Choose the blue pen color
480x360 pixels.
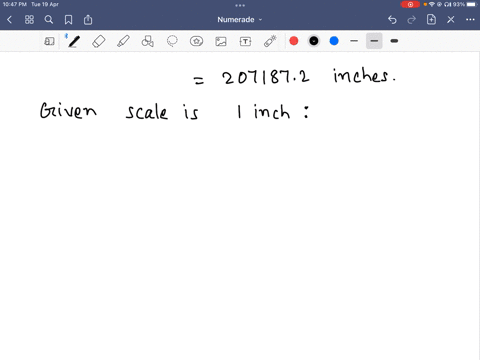coord(334,41)
